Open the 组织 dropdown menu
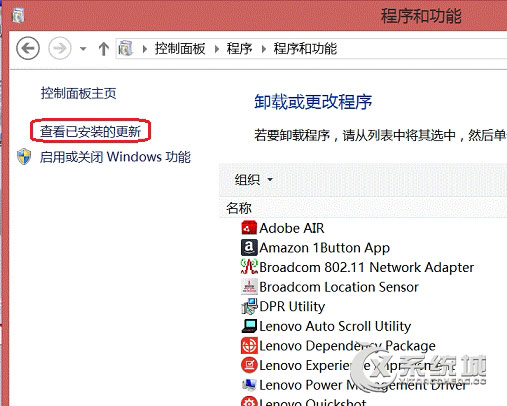 click(254, 180)
